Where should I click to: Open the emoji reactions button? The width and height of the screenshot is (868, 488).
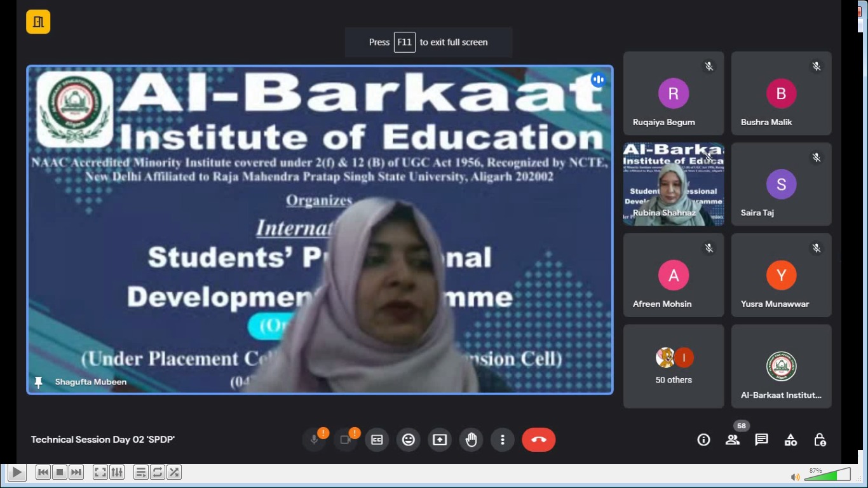[x=409, y=440]
